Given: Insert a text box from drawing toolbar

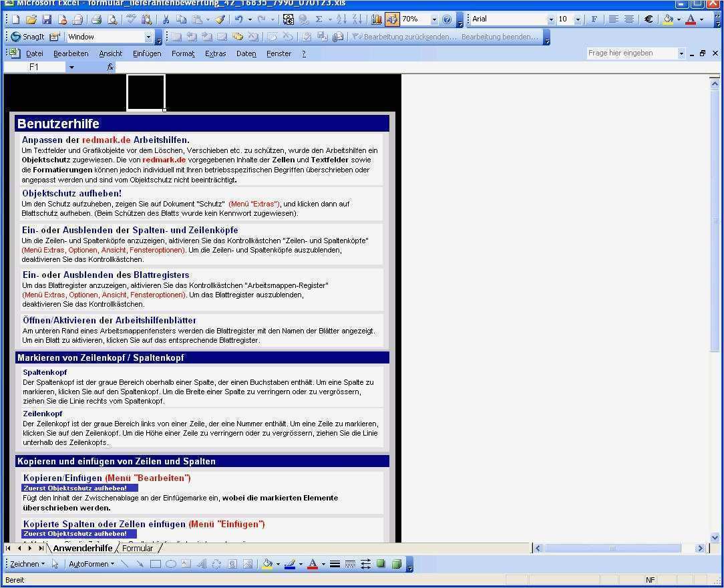Looking at the screenshot, I should (x=186, y=564).
